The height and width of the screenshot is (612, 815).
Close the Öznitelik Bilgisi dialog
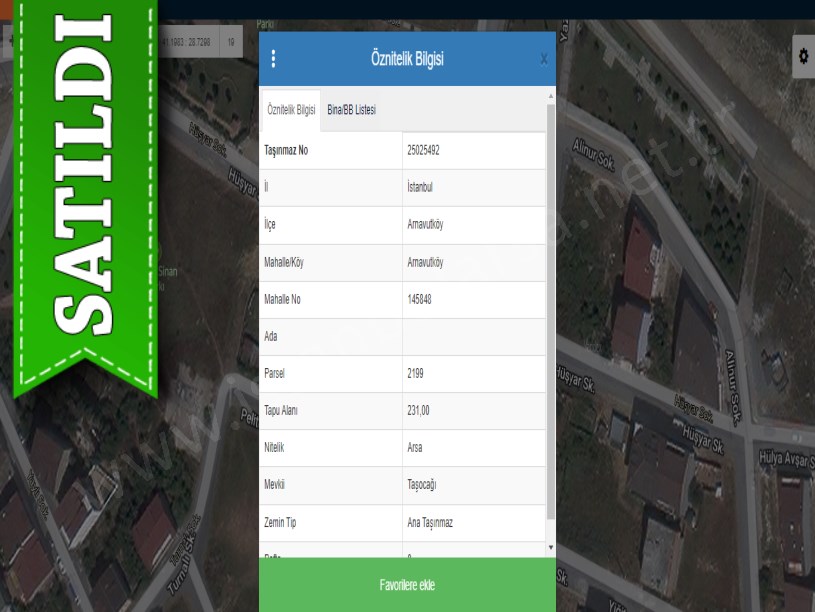543,59
